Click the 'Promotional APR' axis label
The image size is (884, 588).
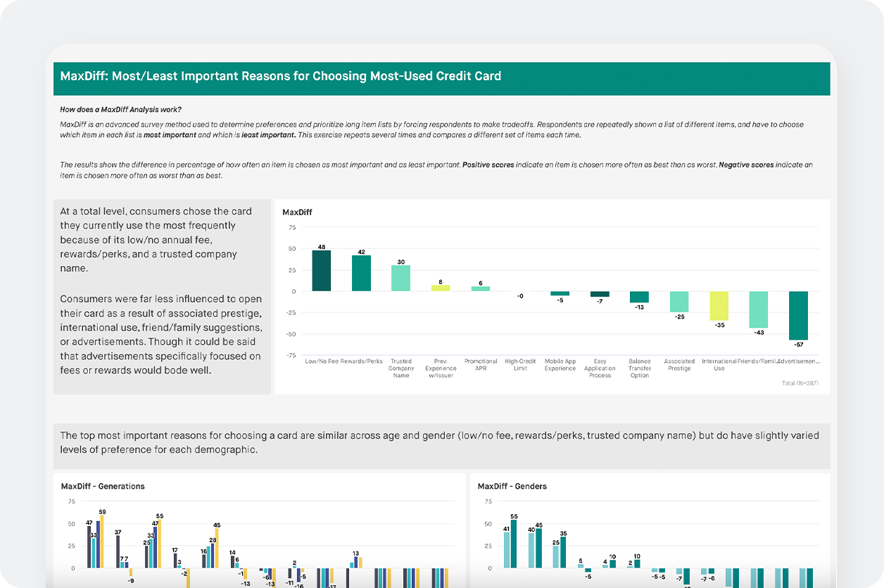click(481, 365)
